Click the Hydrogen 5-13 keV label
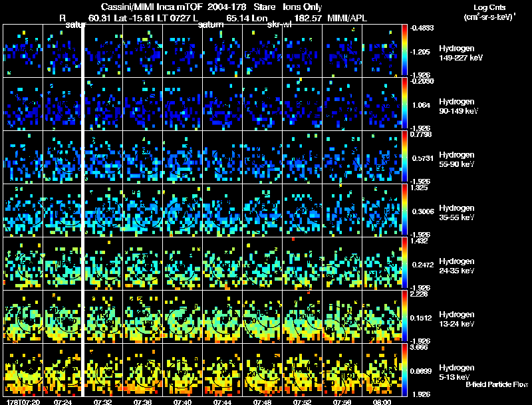 [456, 372]
